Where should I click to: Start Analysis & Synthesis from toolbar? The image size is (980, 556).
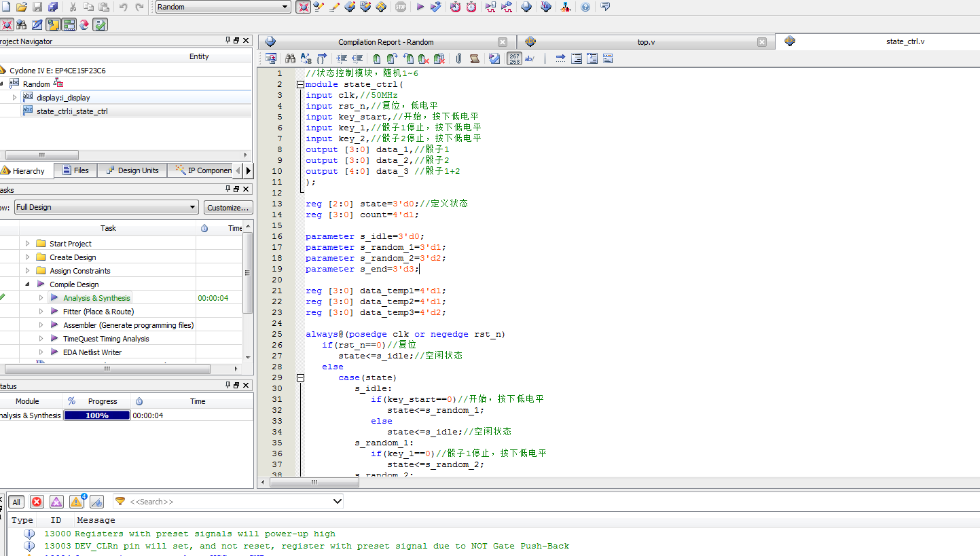coord(436,7)
